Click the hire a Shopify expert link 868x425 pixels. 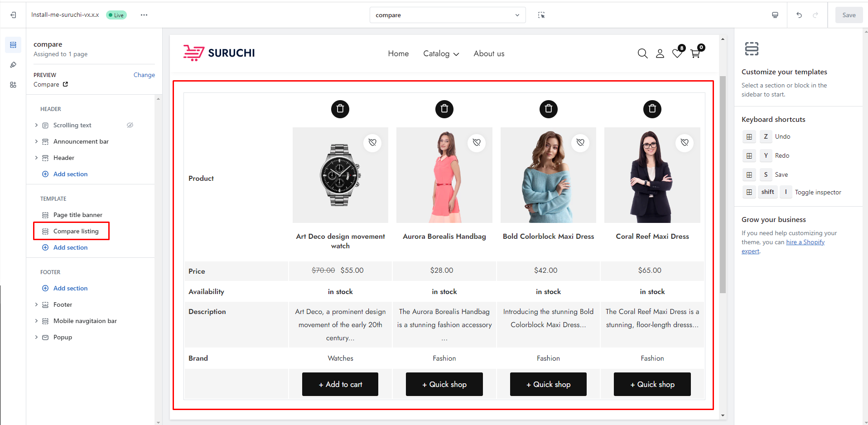click(x=783, y=246)
